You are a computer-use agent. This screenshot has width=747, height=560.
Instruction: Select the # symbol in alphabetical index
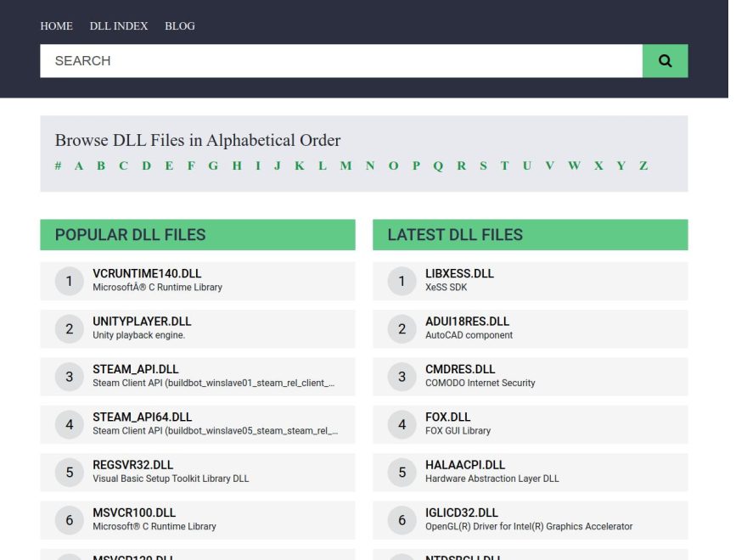pos(58,165)
